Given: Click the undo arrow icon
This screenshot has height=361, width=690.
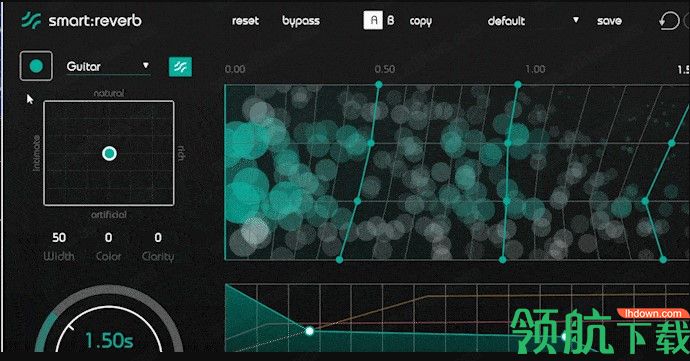Looking at the screenshot, I should 669,21.
